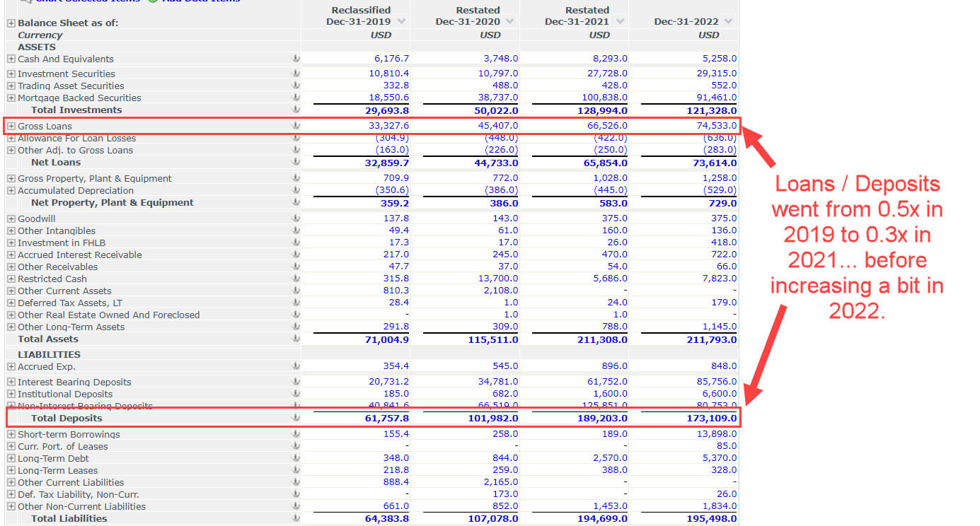
Task: Open the Dec-31-2022 column dropdown arrow
Action: tap(730, 22)
